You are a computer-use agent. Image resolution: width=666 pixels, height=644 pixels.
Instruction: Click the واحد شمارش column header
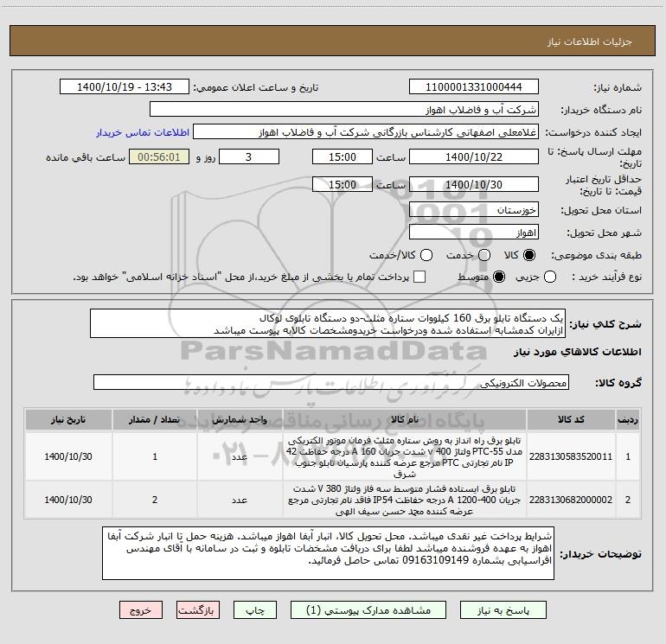(240, 419)
